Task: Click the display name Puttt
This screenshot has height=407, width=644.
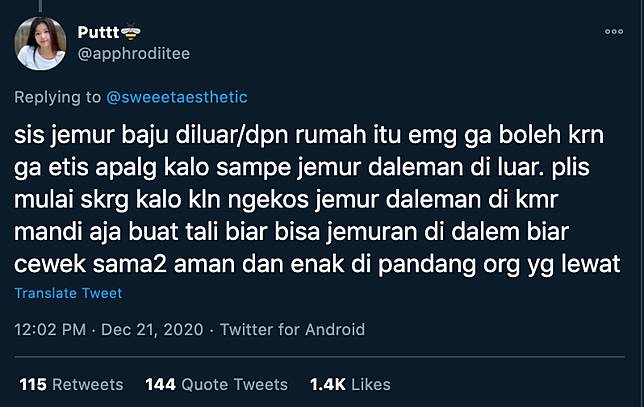Action: coord(98,32)
